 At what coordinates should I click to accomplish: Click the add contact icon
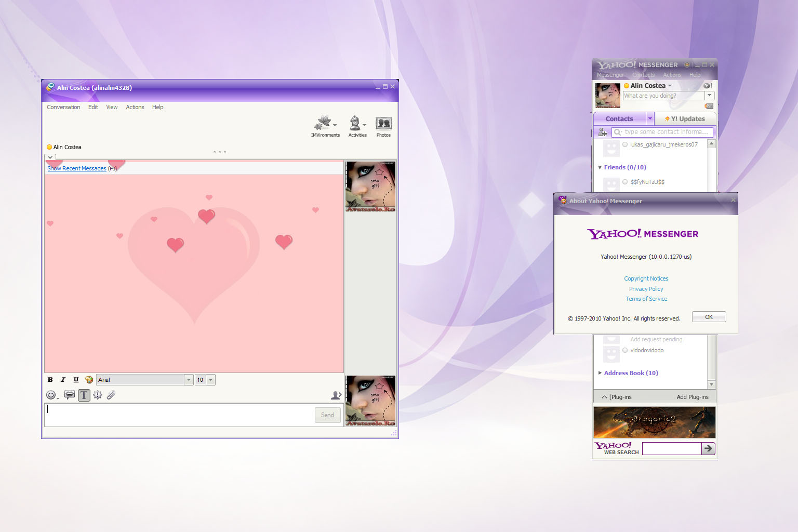pyautogui.click(x=603, y=132)
